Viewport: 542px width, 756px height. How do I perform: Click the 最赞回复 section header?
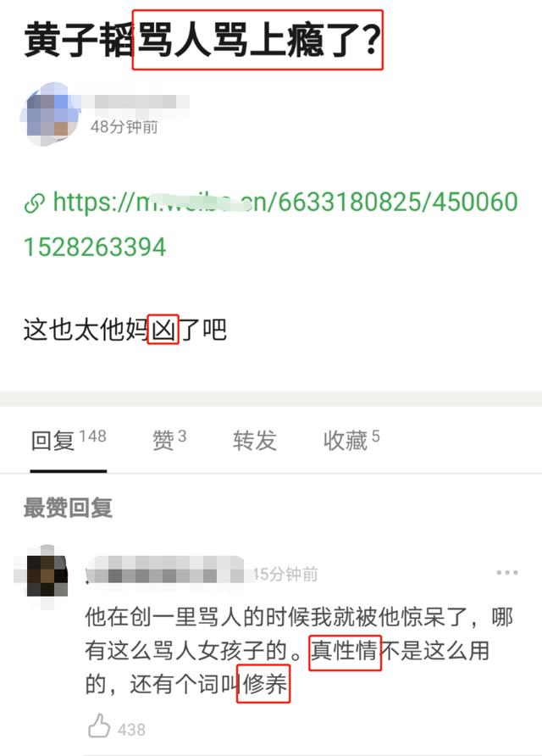(x=68, y=508)
